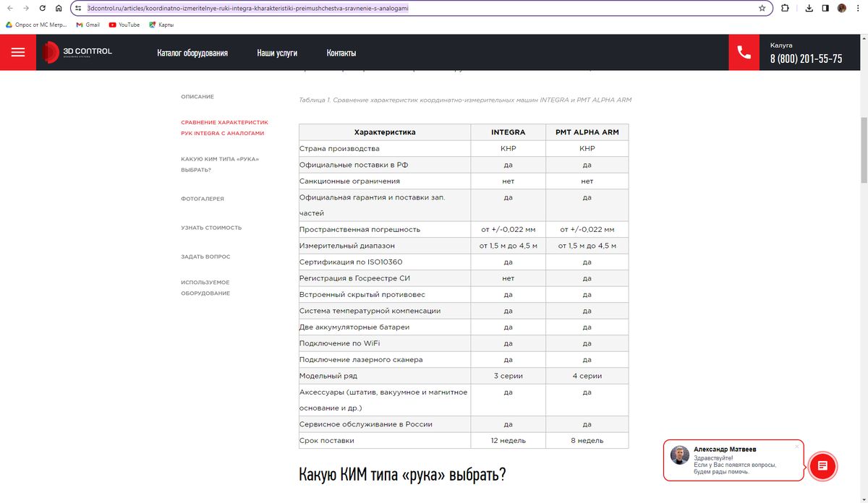Jump to the Фотогалерея section

[203, 198]
